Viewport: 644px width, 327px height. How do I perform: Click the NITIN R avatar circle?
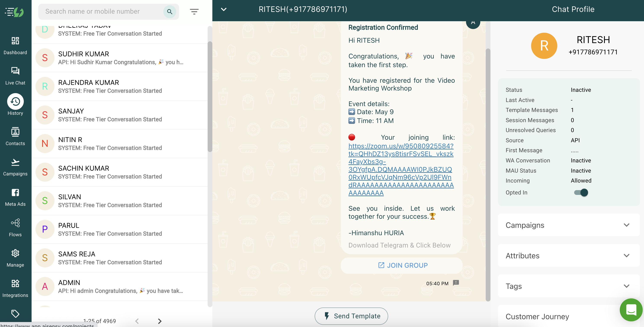tap(45, 144)
